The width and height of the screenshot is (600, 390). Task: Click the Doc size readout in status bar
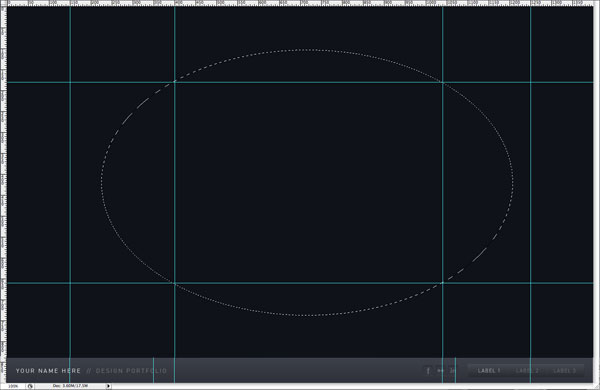click(70, 386)
